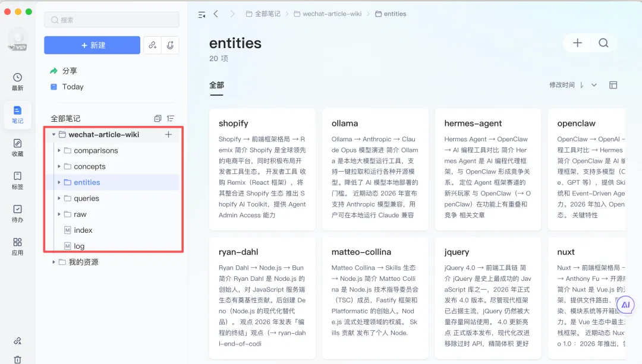Click the microphone voice note icon

tap(170, 45)
